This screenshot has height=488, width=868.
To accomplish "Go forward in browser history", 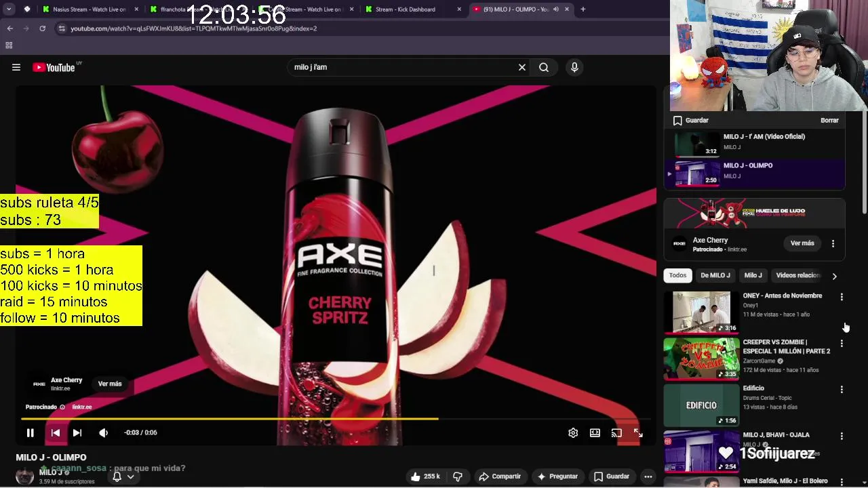I will tap(26, 28).
